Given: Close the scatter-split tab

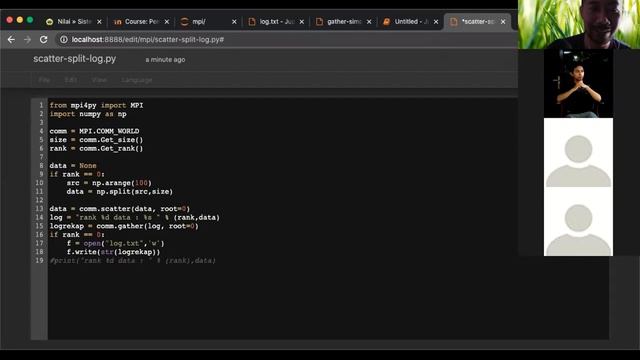Looking at the screenshot, I should (503, 22).
